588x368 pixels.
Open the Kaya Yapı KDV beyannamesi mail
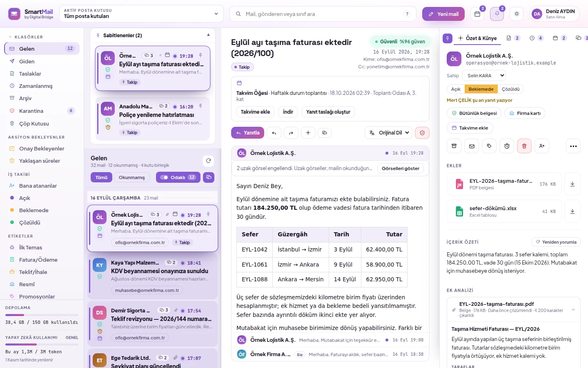[153, 276]
